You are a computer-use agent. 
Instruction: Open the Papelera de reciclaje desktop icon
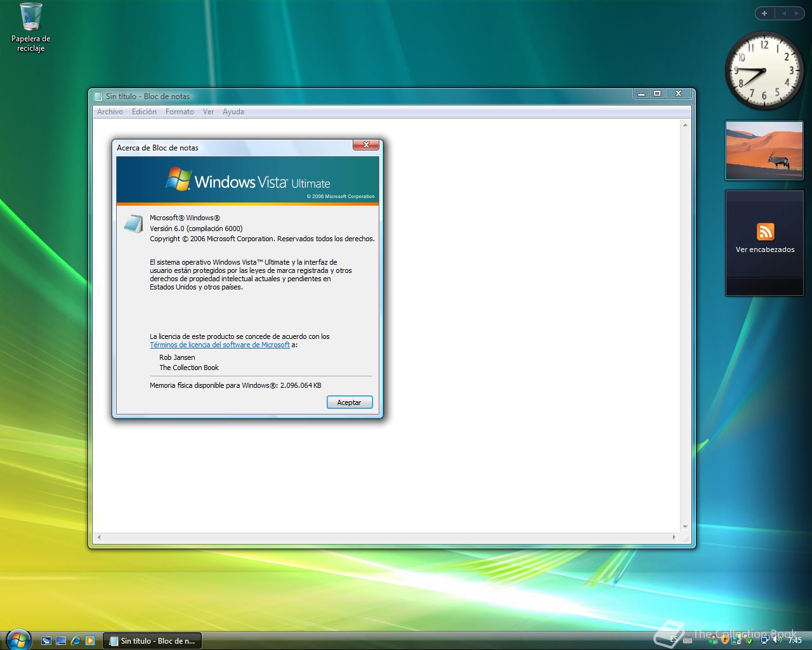30,27
